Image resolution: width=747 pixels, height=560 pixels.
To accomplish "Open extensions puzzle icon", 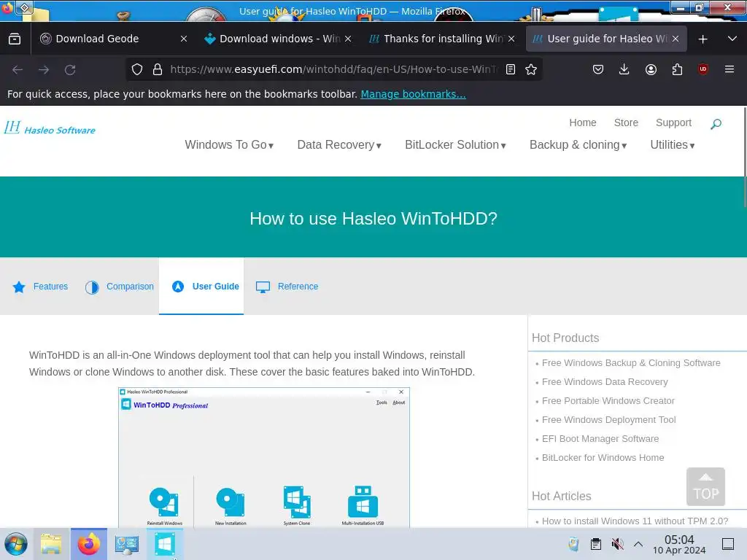I will pyautogui.click(x=677, y=69).
